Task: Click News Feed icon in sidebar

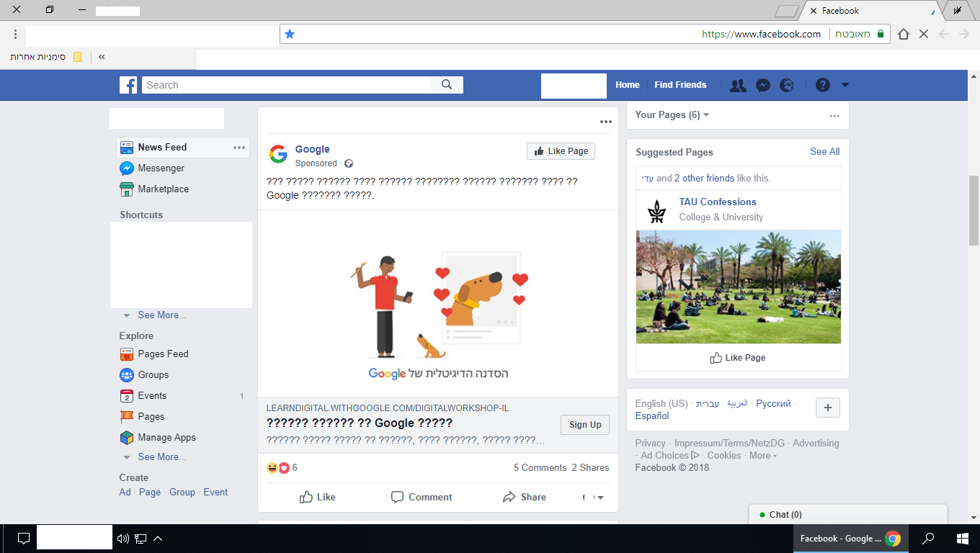Action: [127, 147]
